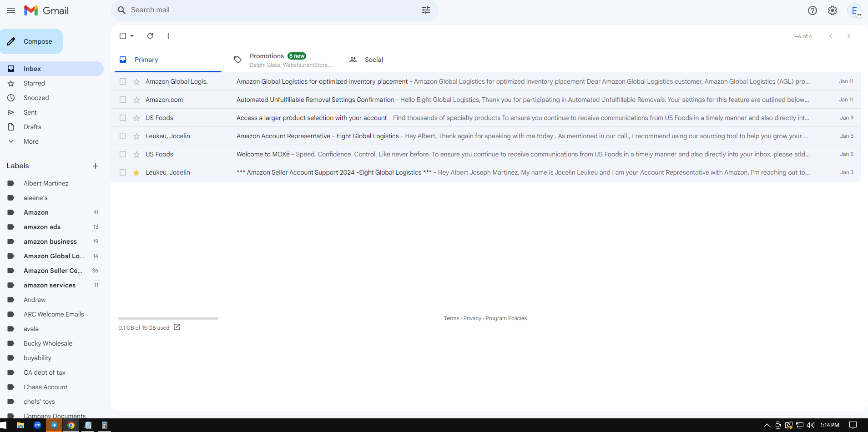Switch to the Primary tab

168,60
